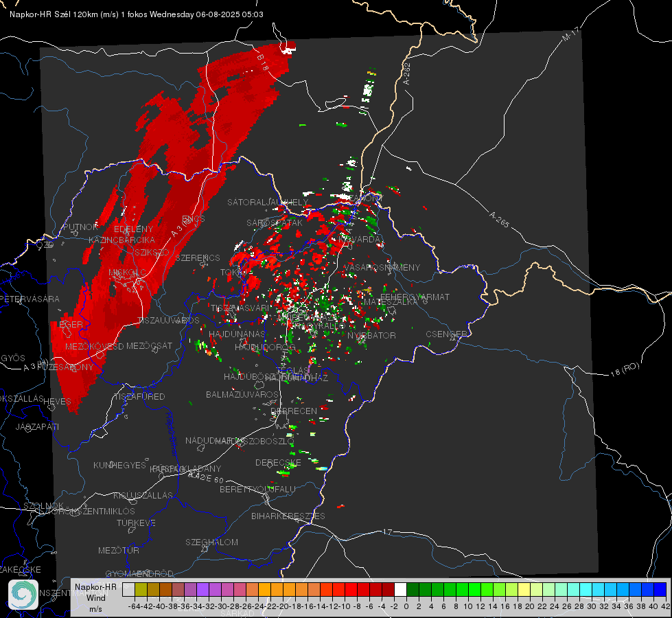Click the TOKAJ label on the map

[233, 273]
